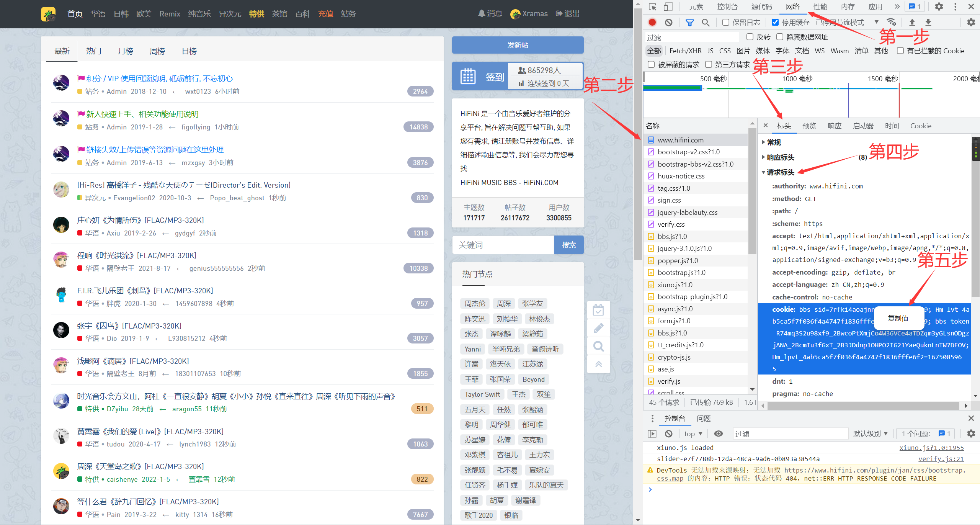980x525 pixels.
Task: Toggle 反转 filter checkbox
Action: click(x=750, y=37)
